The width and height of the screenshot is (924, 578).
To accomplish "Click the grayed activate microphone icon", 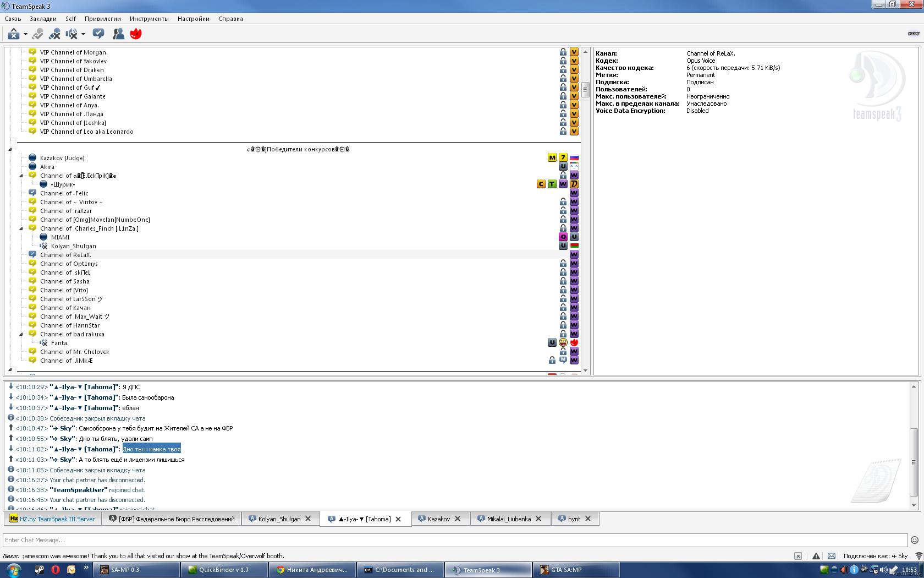I will coord(37,34).
